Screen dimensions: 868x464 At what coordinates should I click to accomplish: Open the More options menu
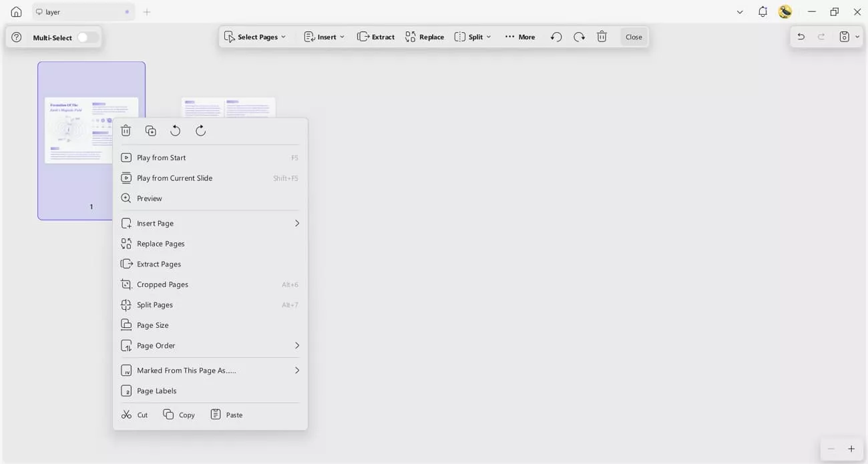point(520,37)
